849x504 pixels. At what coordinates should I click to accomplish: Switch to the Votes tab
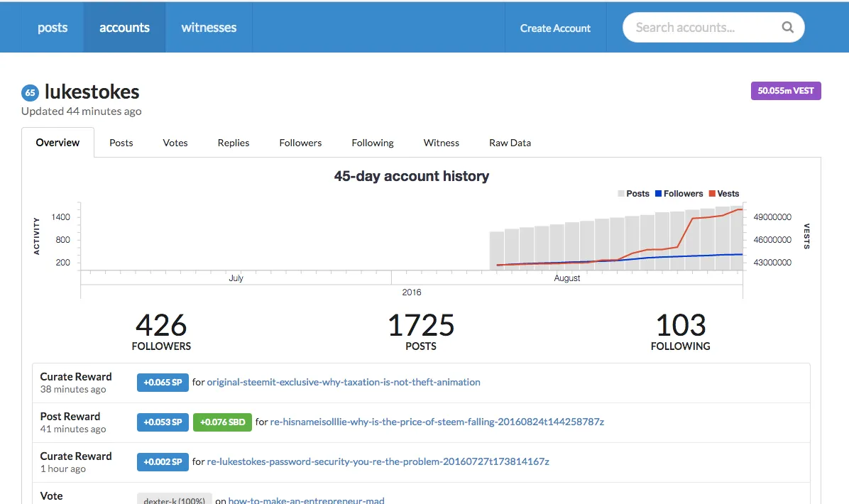click(x=175, y=143)
